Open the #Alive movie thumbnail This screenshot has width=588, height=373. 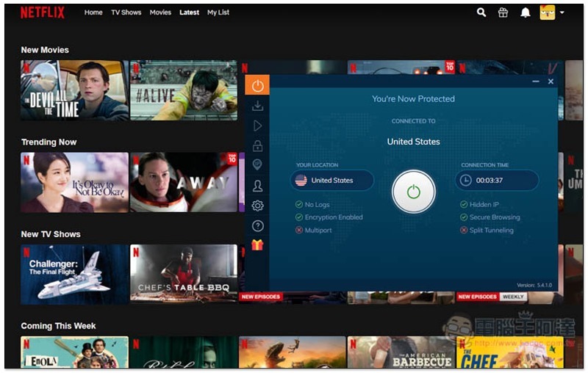[184, 90]
